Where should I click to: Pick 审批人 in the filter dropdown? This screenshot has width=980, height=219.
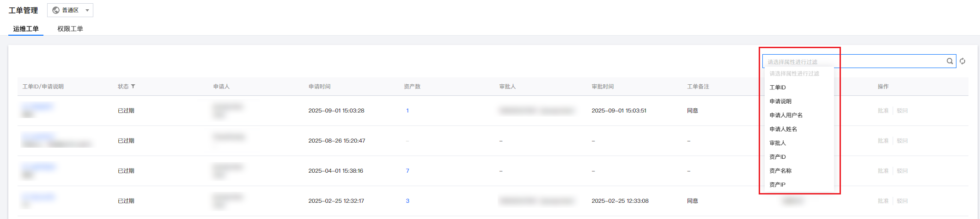(x=778, y=143)
